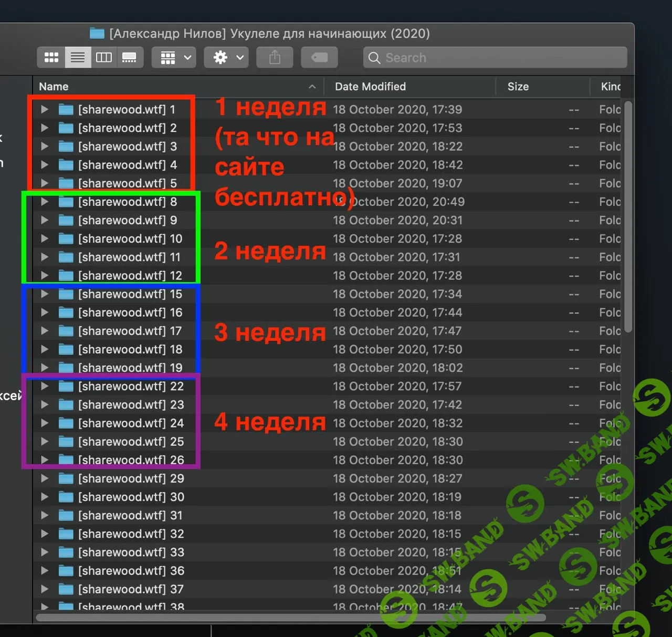Switch to gallery view layout

point(129,58)
